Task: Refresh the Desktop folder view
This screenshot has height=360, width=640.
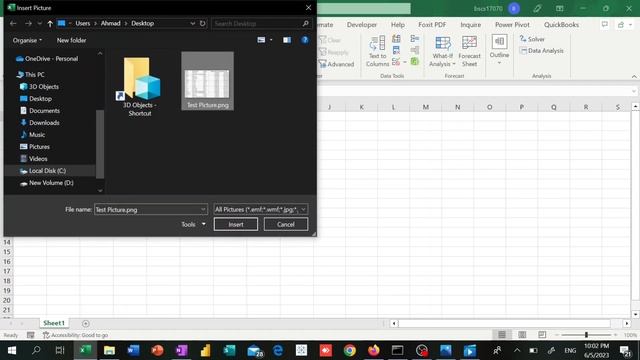Action: pos(202,24)
